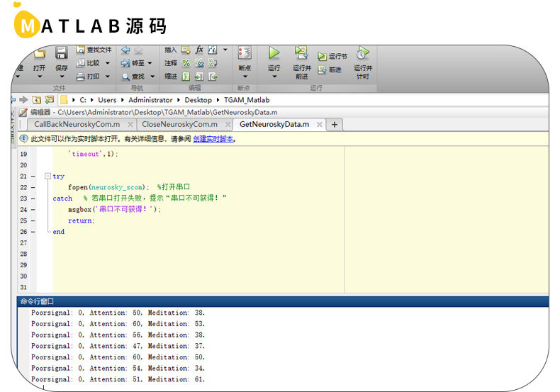Screen dimensions: 560x392
Task: Expand the Go To (转至) dropdown arrow
Action: point(150,63)
